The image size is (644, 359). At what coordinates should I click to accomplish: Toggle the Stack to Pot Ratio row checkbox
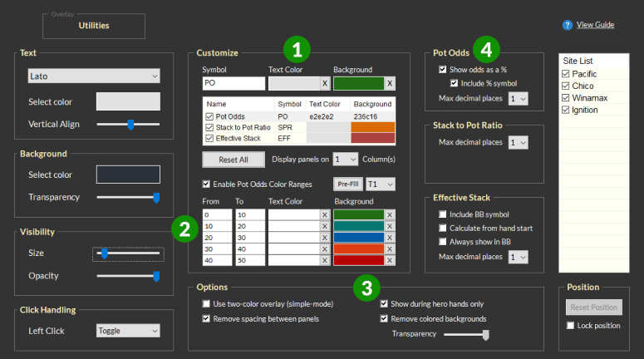pyautogui.click(x=209, y=127)
